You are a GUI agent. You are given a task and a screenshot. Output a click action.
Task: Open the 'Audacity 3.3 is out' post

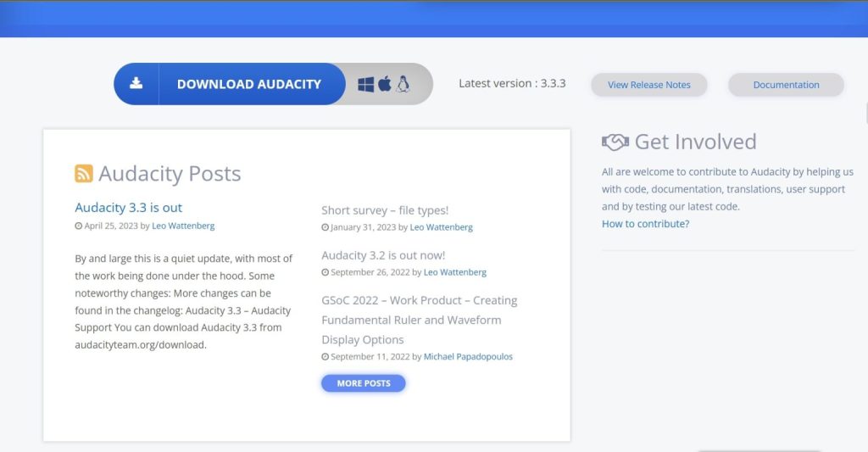(x=128, y=208)
